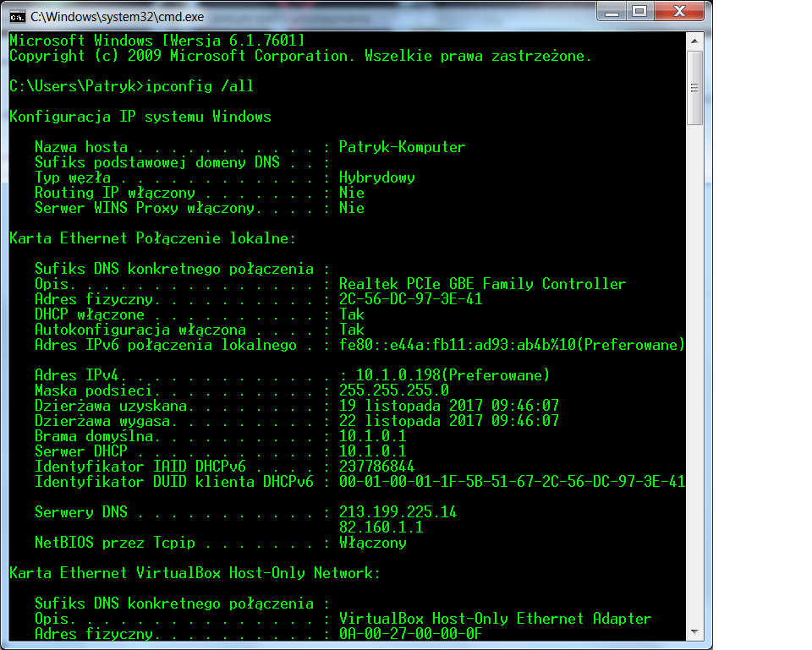Click the scrollbar down arrow
Viewport: 812px width, 650px height.
694,631
